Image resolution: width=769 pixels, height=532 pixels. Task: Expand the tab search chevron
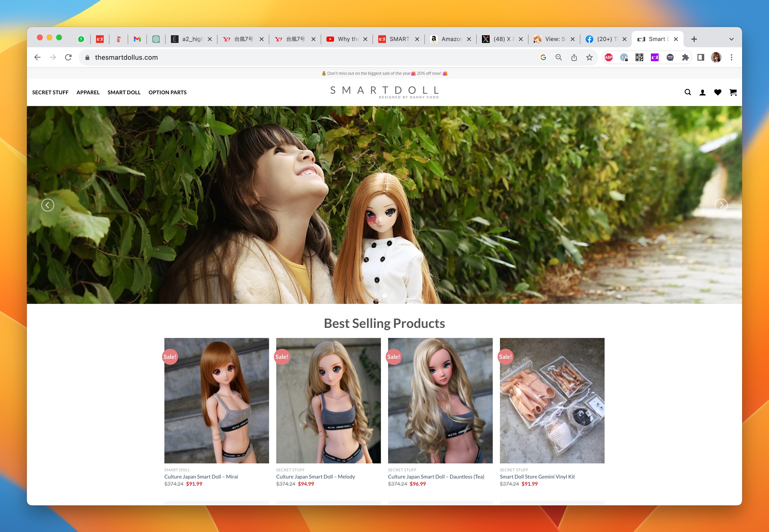[x=731, y=39]
